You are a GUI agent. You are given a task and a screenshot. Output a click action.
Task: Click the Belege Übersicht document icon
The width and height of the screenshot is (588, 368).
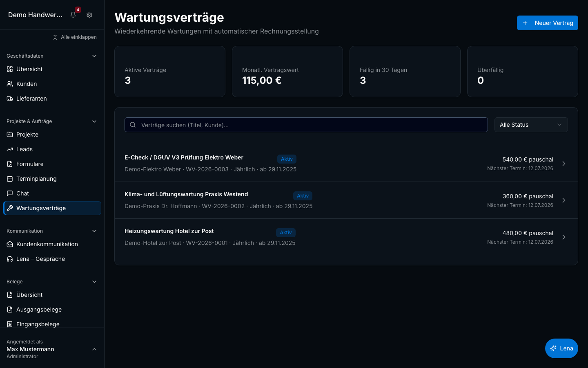click(10, 295)
